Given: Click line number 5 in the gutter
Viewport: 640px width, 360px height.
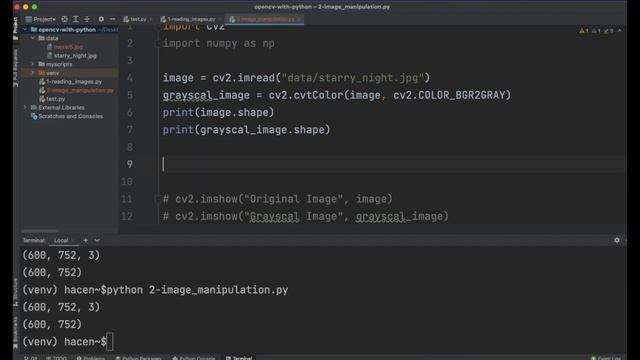Looking at the screenshot, I should tap(130, 95).
